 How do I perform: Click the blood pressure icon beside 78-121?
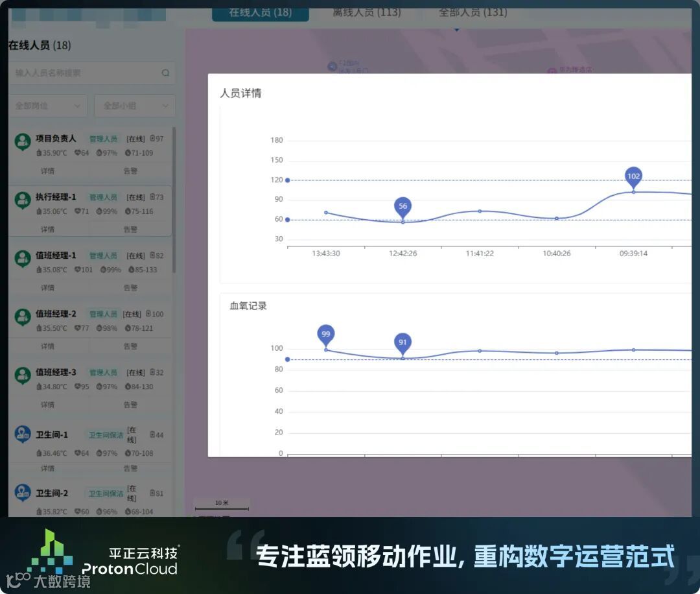(x=128, y=328)
